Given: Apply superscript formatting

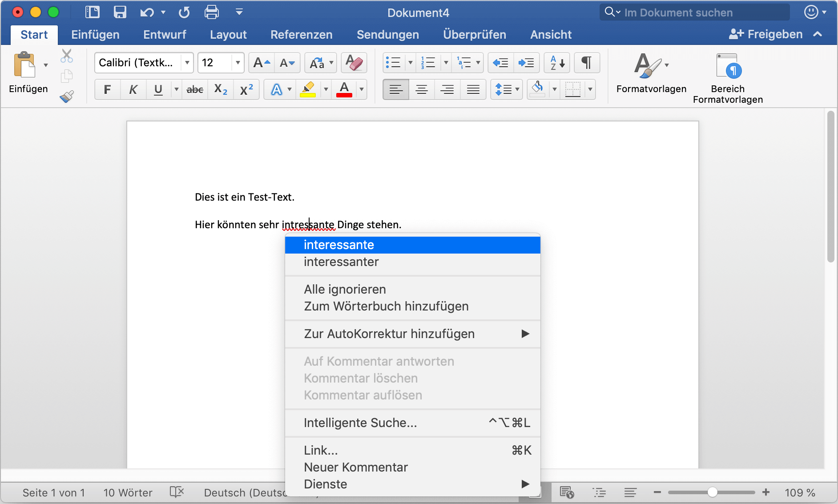Looking at the screenshot, I should click(246, 89).
